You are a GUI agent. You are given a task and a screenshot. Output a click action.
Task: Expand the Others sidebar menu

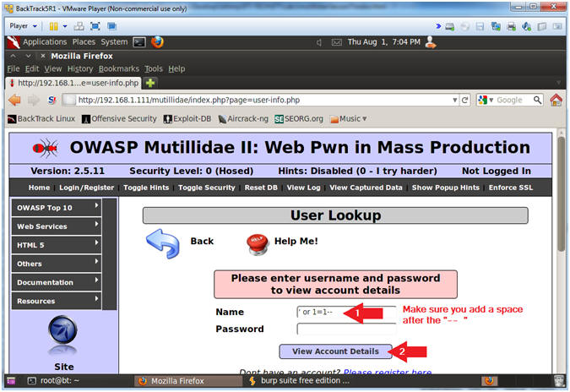click(57, 264)
